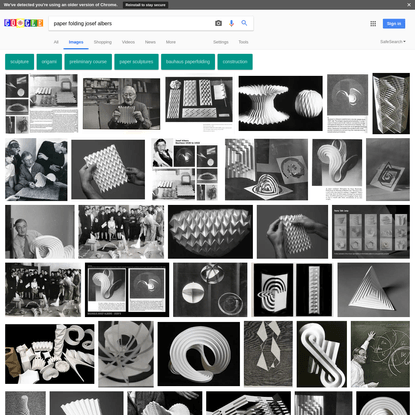Open the Google apps grid icon

(x=373, y=24)
